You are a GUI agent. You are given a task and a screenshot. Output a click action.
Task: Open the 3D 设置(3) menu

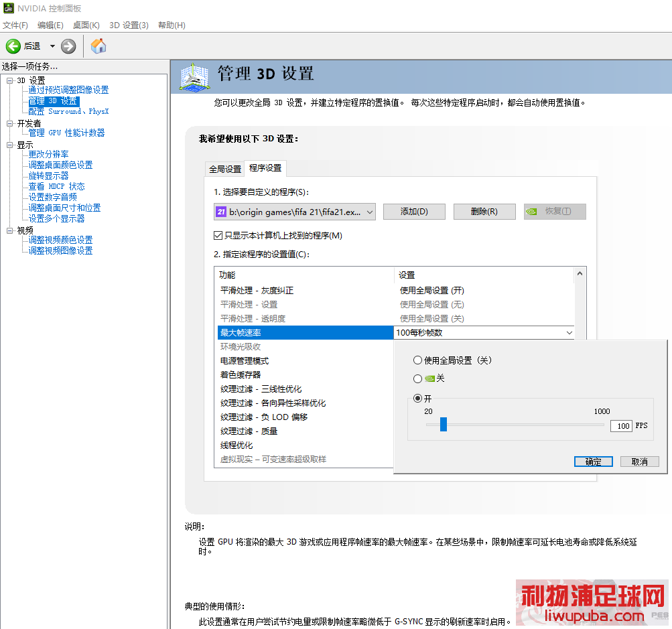[129, 25]
